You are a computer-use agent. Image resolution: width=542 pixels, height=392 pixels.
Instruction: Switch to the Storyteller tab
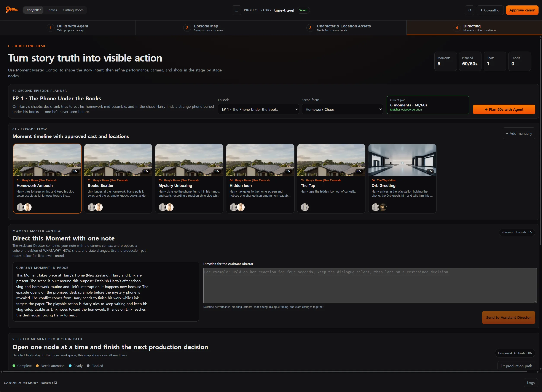point(33,10)
